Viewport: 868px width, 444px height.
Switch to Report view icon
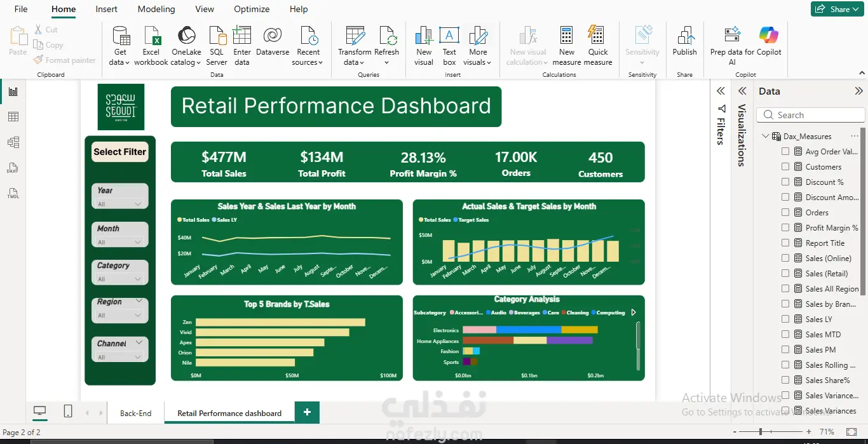13,91
